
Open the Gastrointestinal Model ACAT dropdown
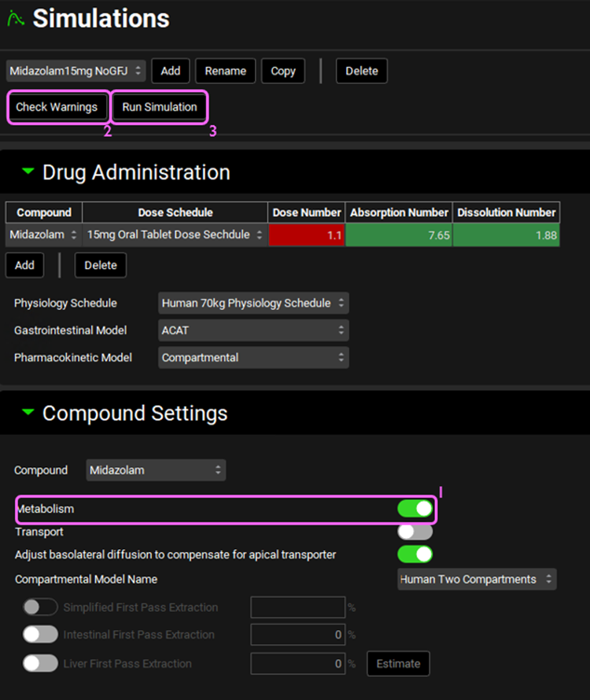point(253,330)
